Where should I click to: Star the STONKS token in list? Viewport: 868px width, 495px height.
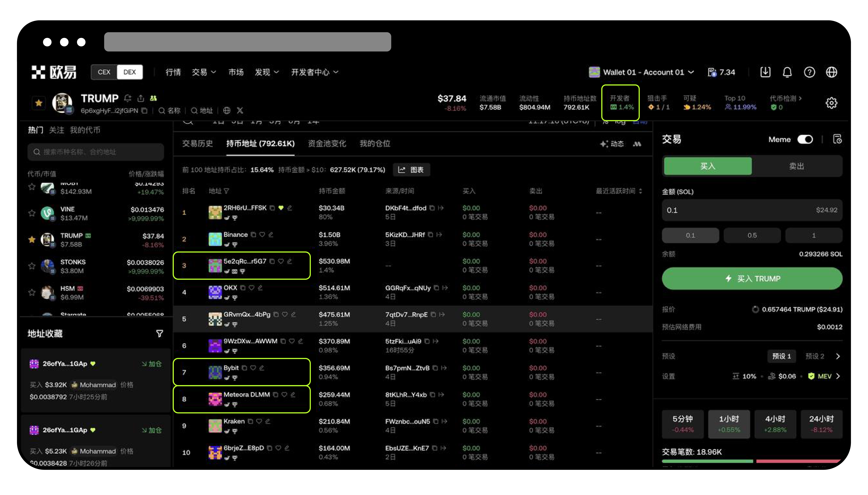(32, 266)
